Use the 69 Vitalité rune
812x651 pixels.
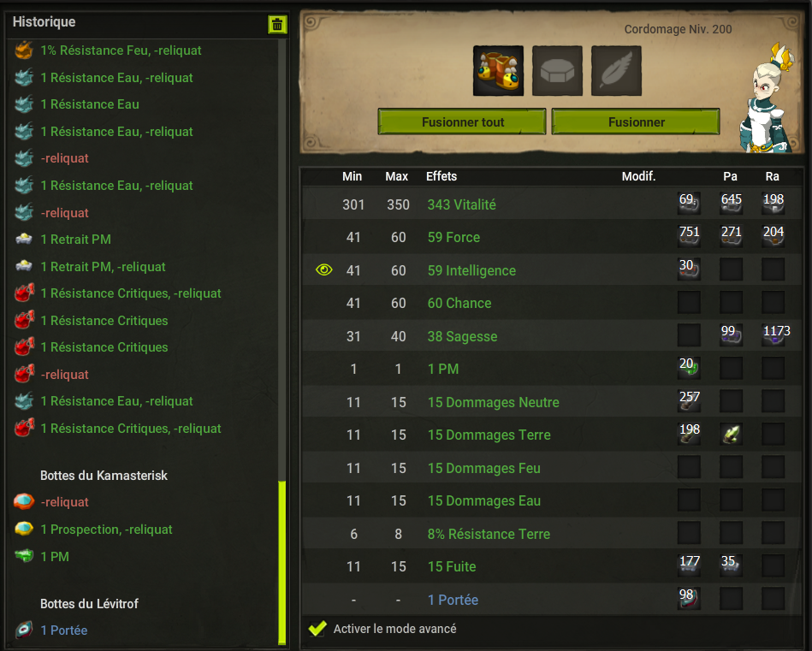[689, 204]
